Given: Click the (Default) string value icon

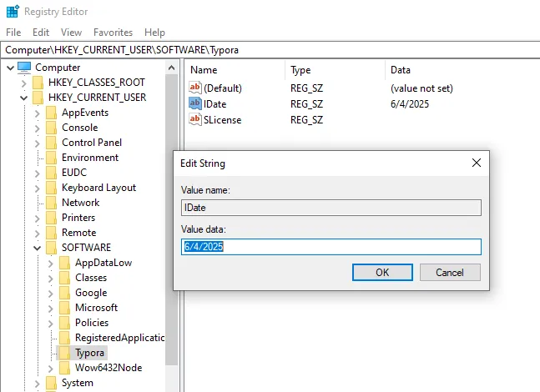Looking at the screenshot, I should [195, 88].
